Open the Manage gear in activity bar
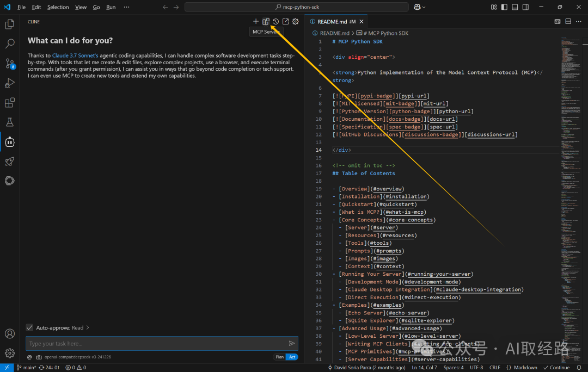The width and height of the screenshot is (588, 372). pos(10,353)
